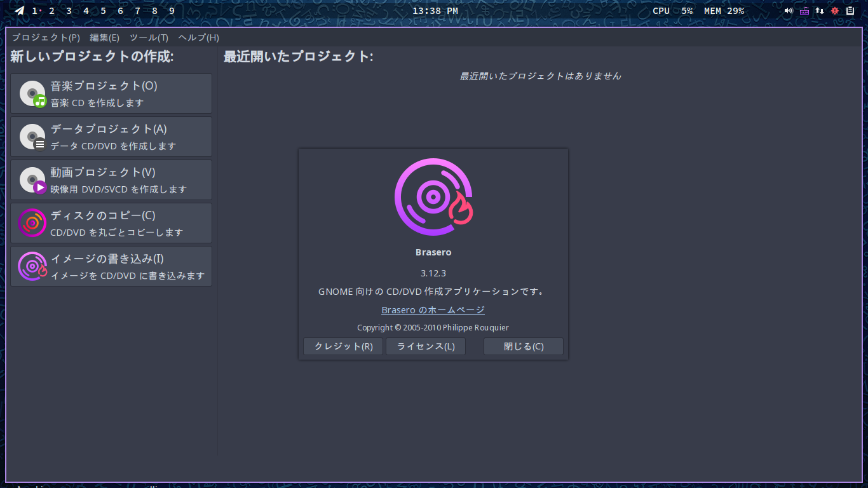Choose ディスクのコピー(C)
Screen dimensions: 868x488
coord(111,223)
